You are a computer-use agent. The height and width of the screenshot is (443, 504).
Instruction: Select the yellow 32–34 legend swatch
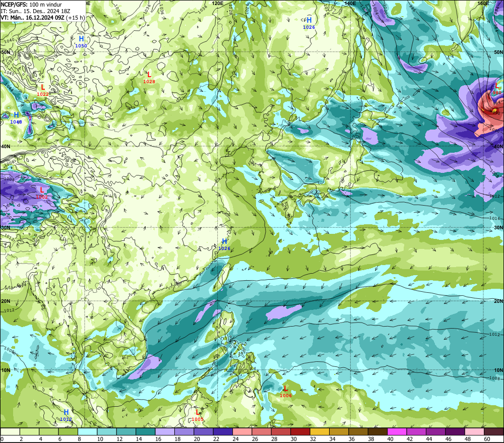point(320,432)
